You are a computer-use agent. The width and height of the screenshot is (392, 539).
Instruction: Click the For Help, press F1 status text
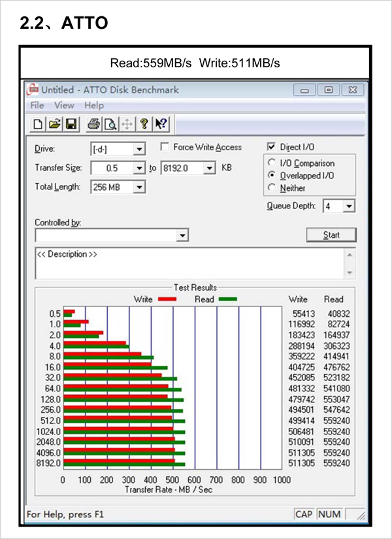click(x=65, y=515)
